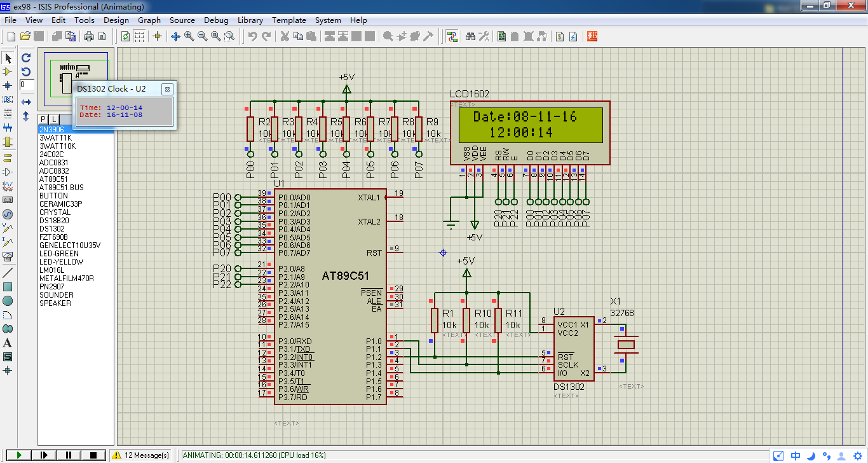Click the Redraw display icon
The height and width of the screenshot is (463, 868).
coord(125,36)
